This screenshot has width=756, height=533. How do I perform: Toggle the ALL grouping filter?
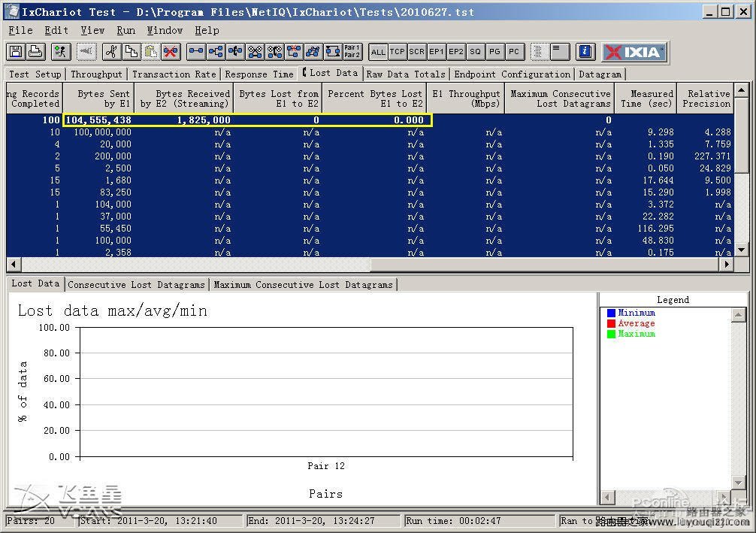pyautogui.click(x=378, y=52)
